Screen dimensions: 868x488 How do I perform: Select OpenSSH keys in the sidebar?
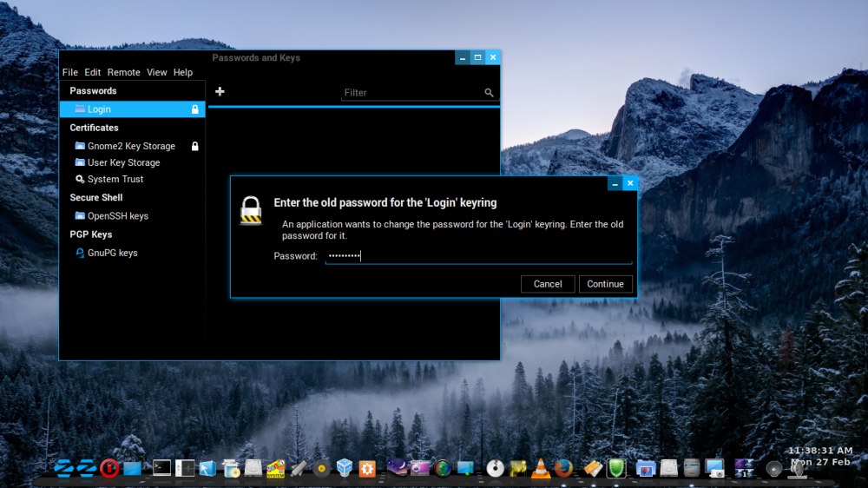[117, 215]
